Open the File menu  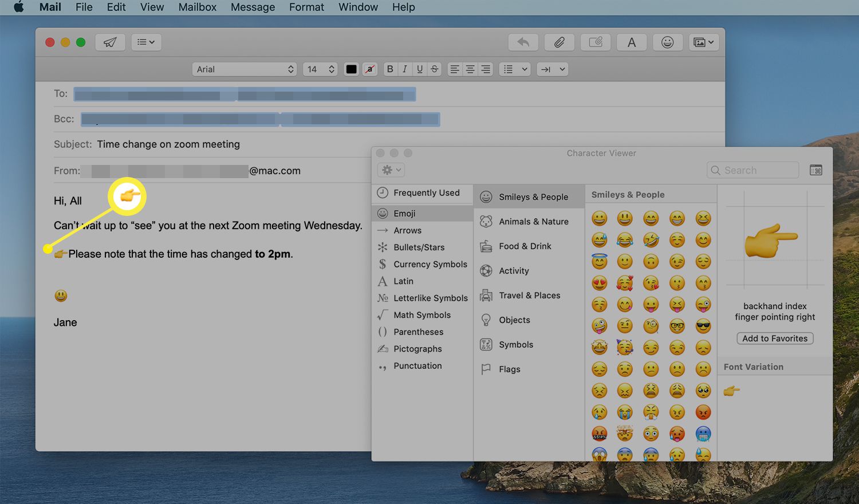pos(84,7)
